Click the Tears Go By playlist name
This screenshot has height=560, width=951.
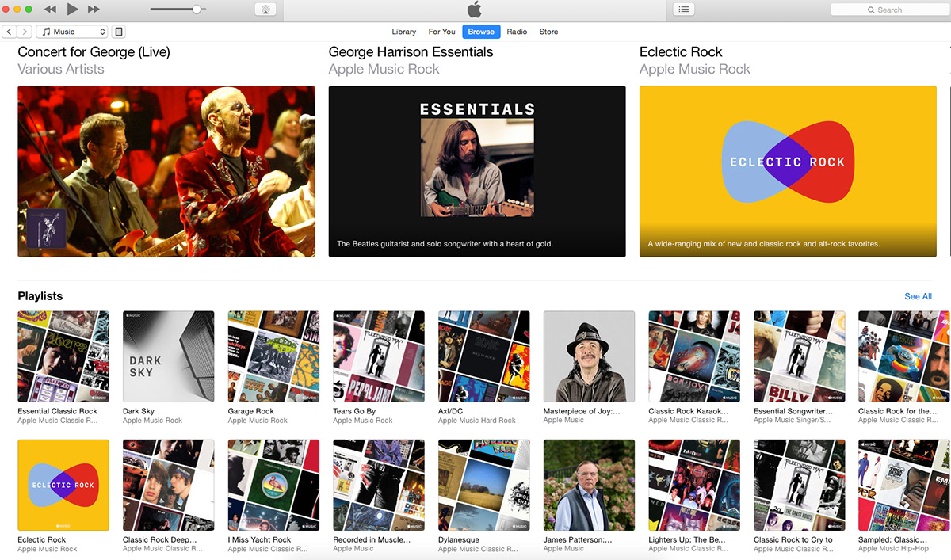tap(354, 411)
